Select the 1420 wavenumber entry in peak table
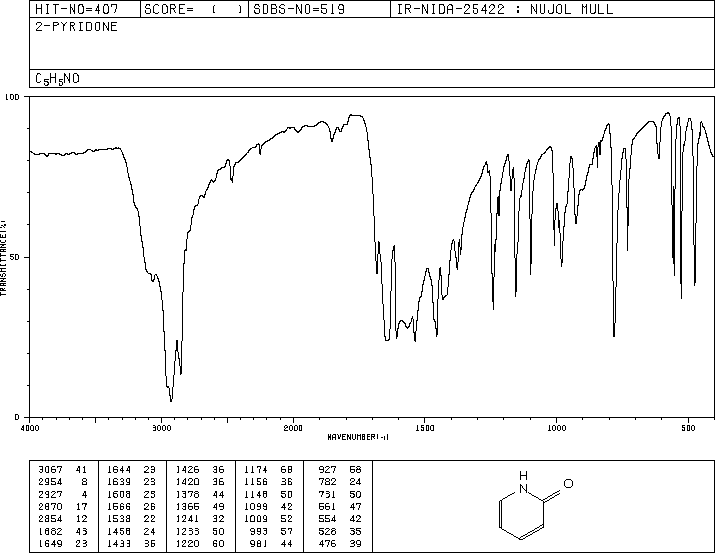Screen dimensions: 715x553 [187, 481]
